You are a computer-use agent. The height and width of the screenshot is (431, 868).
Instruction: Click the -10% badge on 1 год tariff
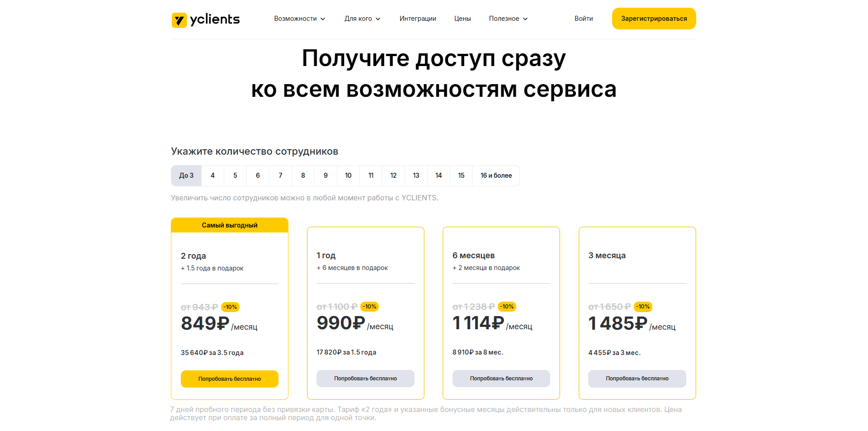[x=369, y=306]
